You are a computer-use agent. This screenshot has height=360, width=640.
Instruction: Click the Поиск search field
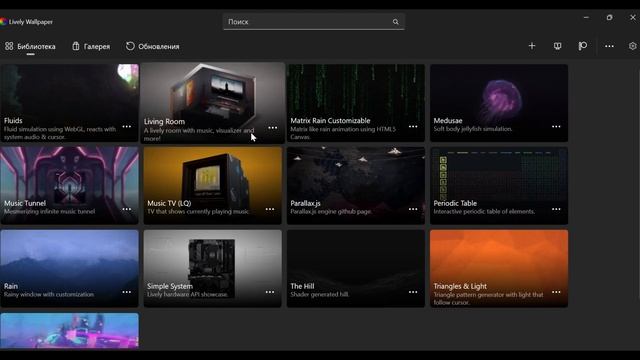(x=313, y=22)
